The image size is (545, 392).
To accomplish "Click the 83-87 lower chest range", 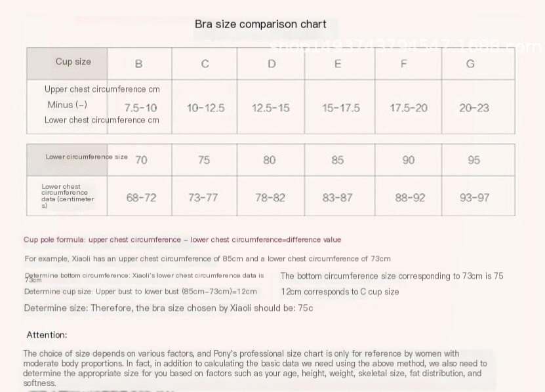I will coord(337,197).
